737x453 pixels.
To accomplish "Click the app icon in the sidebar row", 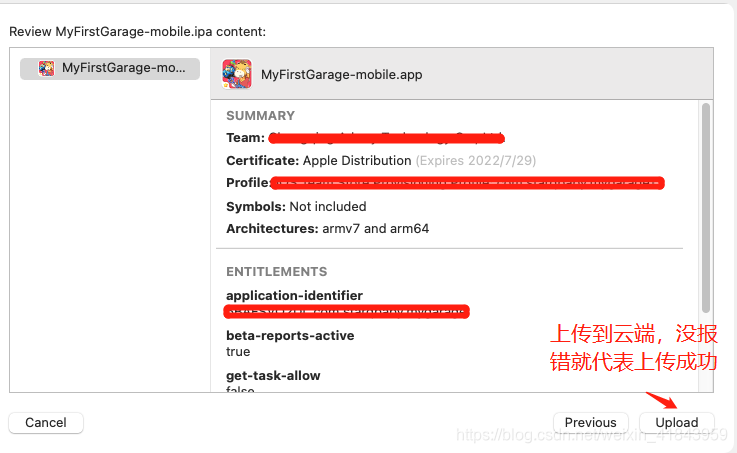I will (47, 68).
